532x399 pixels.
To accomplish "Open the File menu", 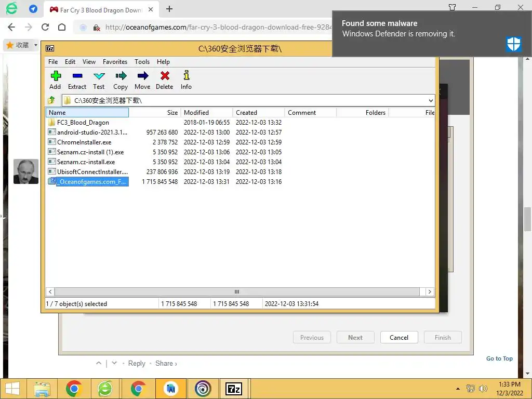I will point(53,62).
